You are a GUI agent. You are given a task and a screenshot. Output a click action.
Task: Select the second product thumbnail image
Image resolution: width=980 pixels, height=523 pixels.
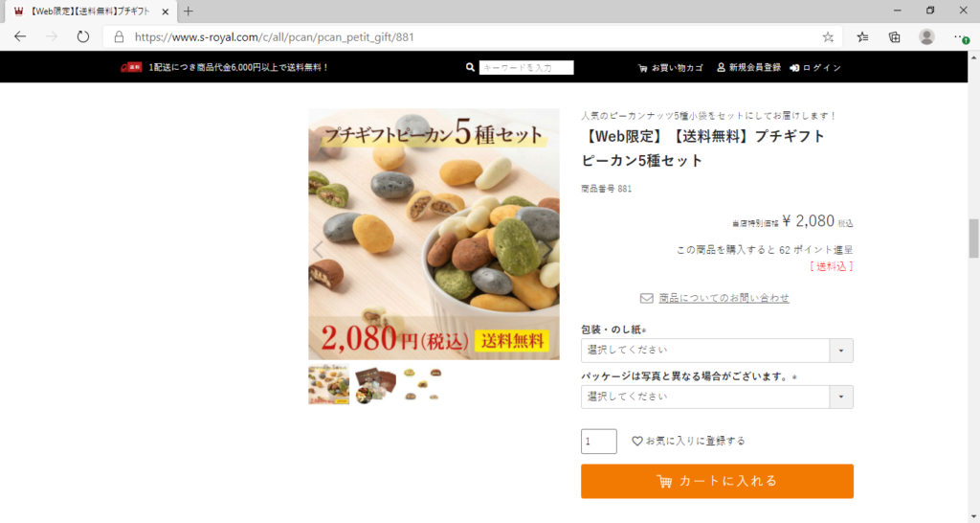coord(375,385)
